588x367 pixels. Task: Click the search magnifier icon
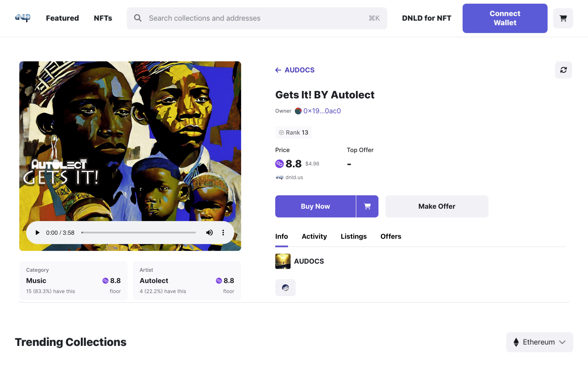(x=137, y=18)
